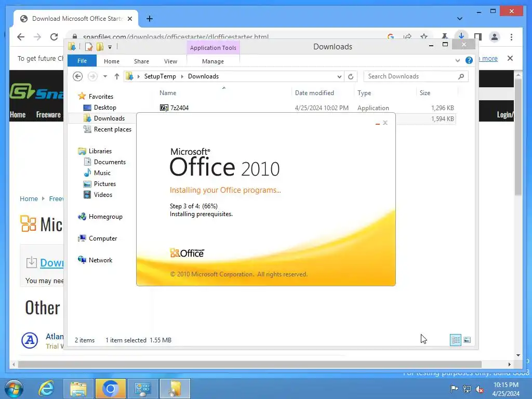Open Chrome downloads arrow icon

(461, 36)
